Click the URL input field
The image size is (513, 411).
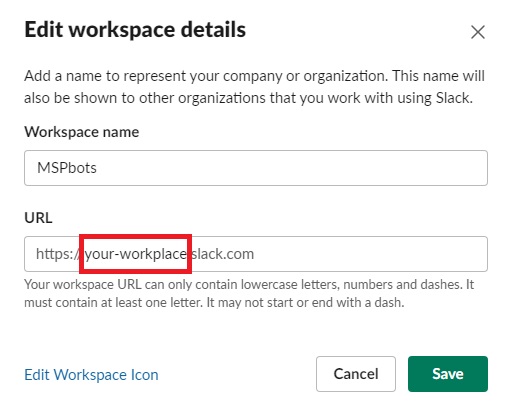click(x=256, y=254)
